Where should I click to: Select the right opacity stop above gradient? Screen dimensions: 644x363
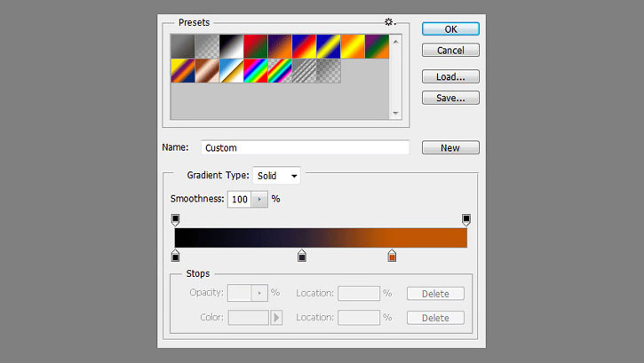point(466,219)
